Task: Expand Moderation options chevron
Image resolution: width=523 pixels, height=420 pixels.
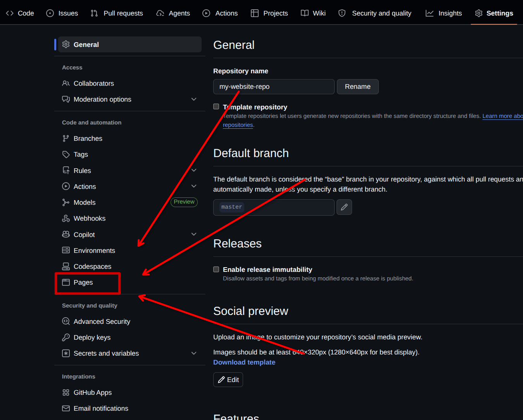Action: pos(194,99)
